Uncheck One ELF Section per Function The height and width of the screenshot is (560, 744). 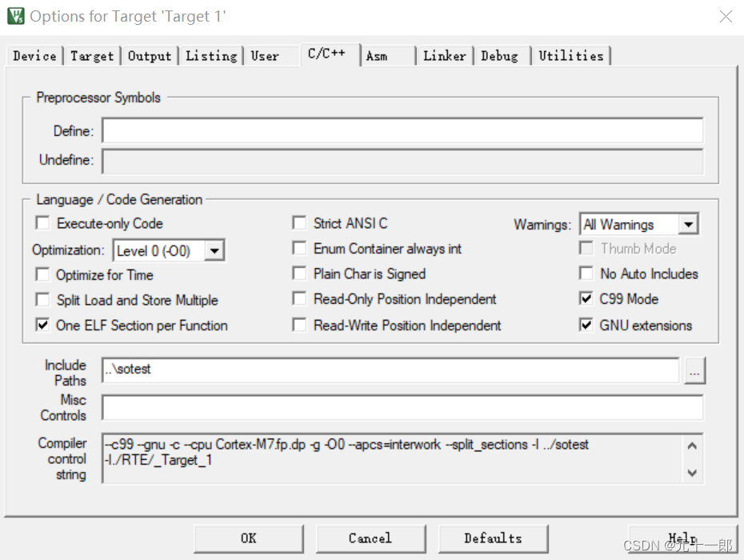(42, 325)
